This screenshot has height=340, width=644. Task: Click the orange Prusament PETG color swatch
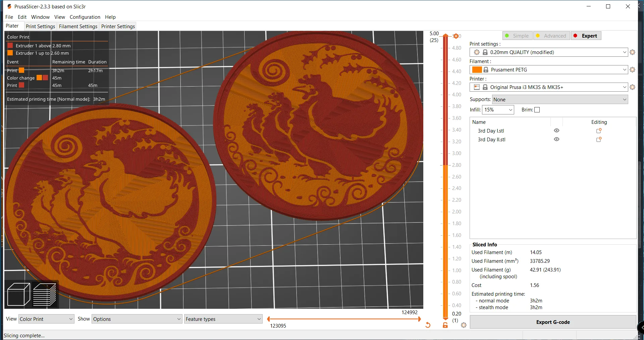477,70
